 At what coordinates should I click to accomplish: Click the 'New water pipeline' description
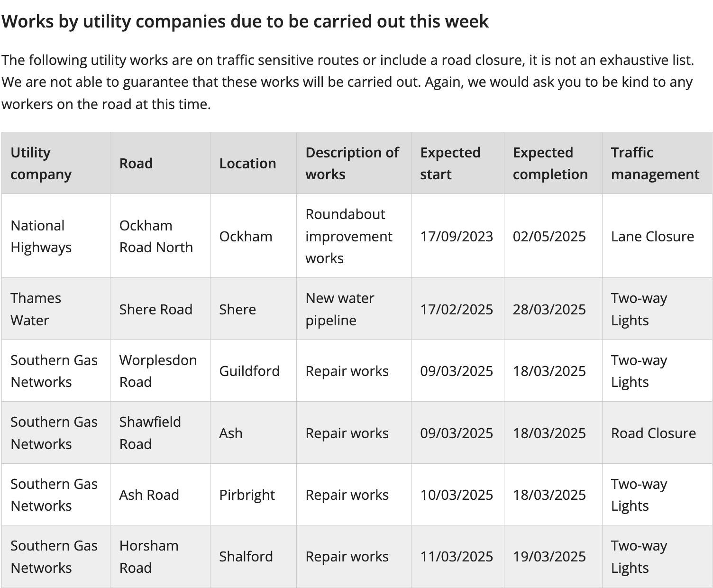click(x=354, y=309)
